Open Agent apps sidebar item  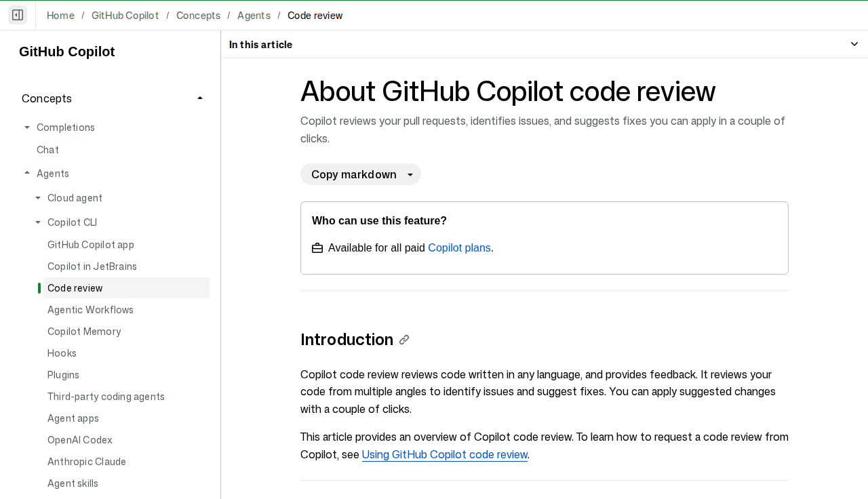73,418
